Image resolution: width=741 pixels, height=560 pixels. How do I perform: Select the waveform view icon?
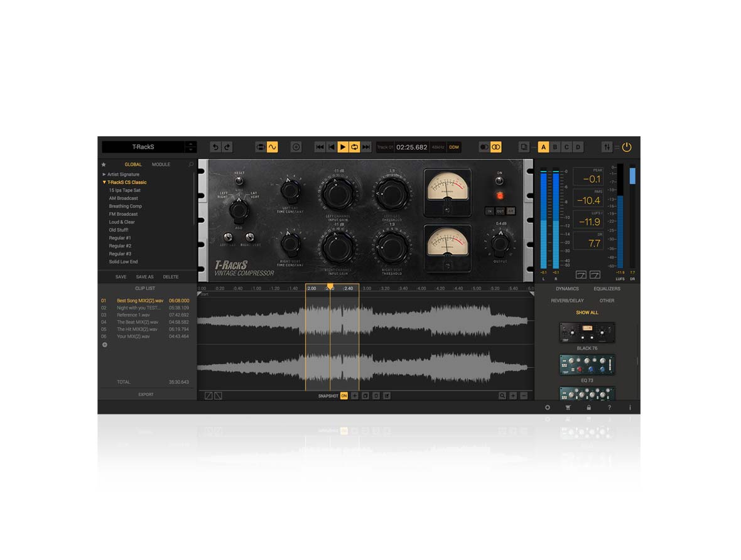tap(272, 147)
